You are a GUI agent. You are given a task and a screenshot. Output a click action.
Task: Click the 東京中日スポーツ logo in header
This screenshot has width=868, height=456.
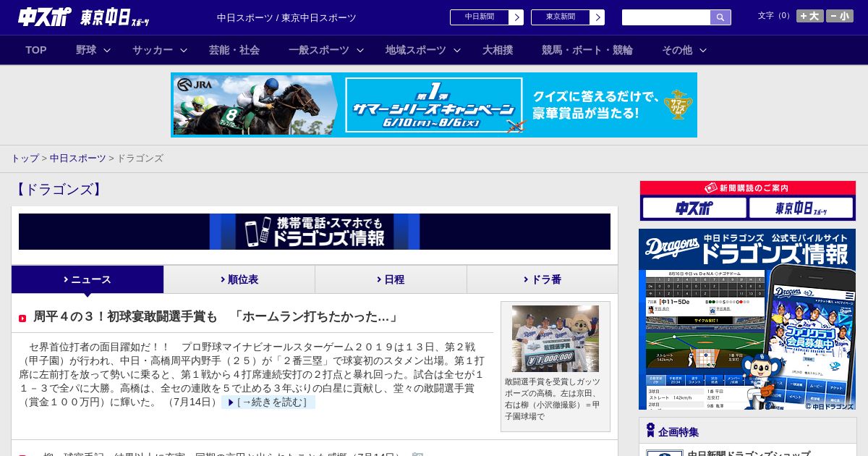[115, 17]
